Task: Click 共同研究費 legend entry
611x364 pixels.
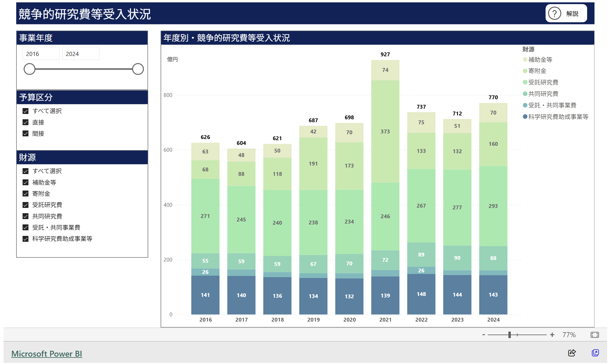Action: pos(543,94)
